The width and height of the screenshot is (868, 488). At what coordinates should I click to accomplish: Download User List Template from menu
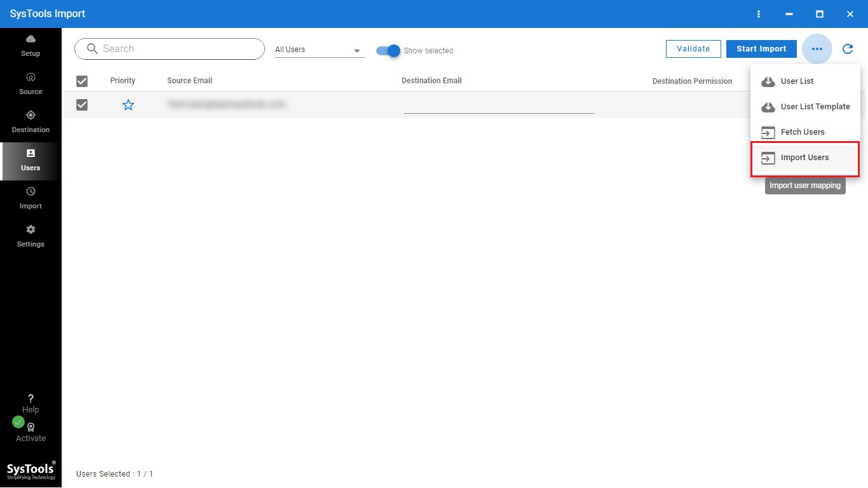[x=815, y=107]
